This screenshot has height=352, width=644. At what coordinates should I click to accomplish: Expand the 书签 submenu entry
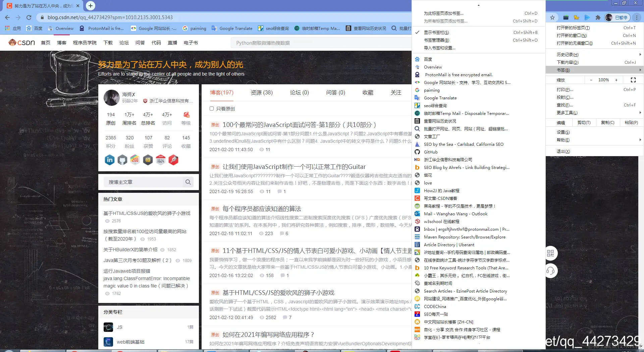tap(595, 70)
